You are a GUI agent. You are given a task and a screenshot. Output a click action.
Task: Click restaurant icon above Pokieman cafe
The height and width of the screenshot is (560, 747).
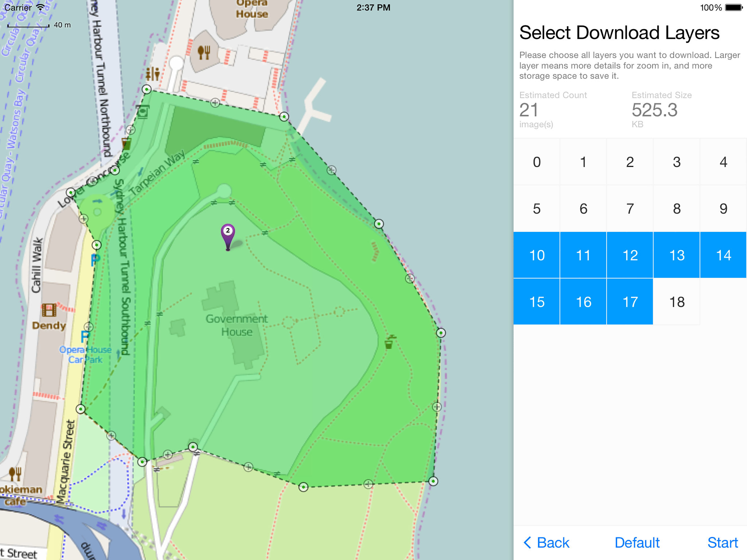pos(15,474)
